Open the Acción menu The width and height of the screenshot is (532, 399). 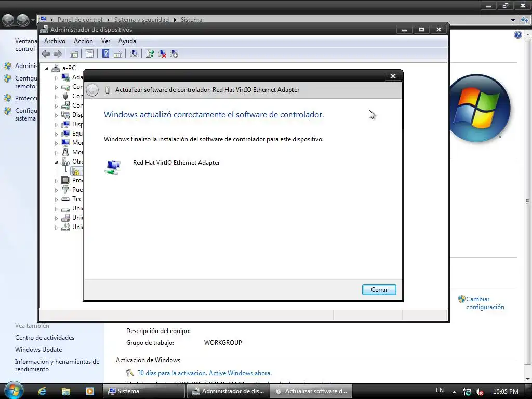(83, 41)
